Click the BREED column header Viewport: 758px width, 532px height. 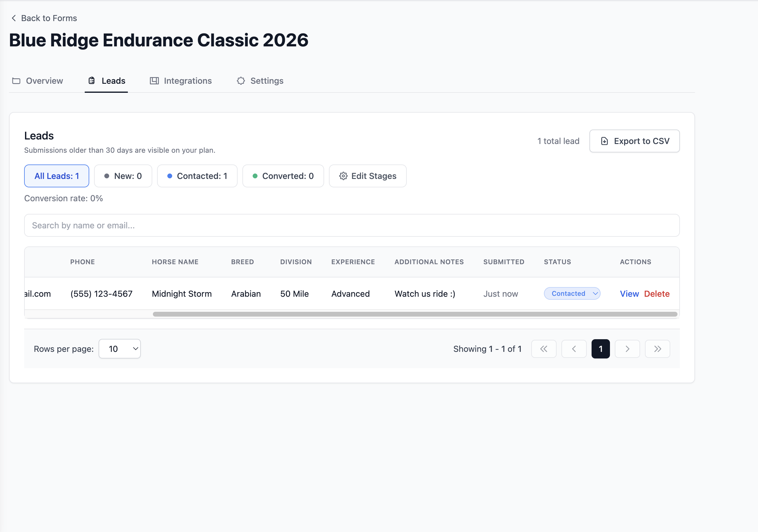pyautogui.click(x=242, y=262)
